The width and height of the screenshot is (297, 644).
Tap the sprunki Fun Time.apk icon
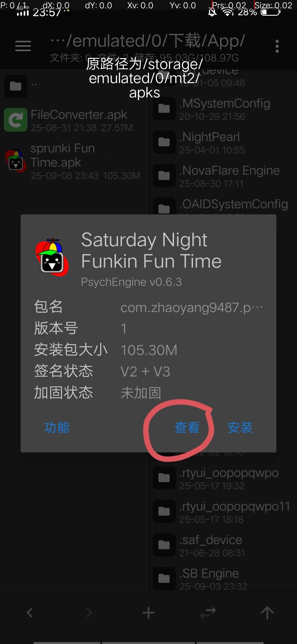click(x=16, y=160)
